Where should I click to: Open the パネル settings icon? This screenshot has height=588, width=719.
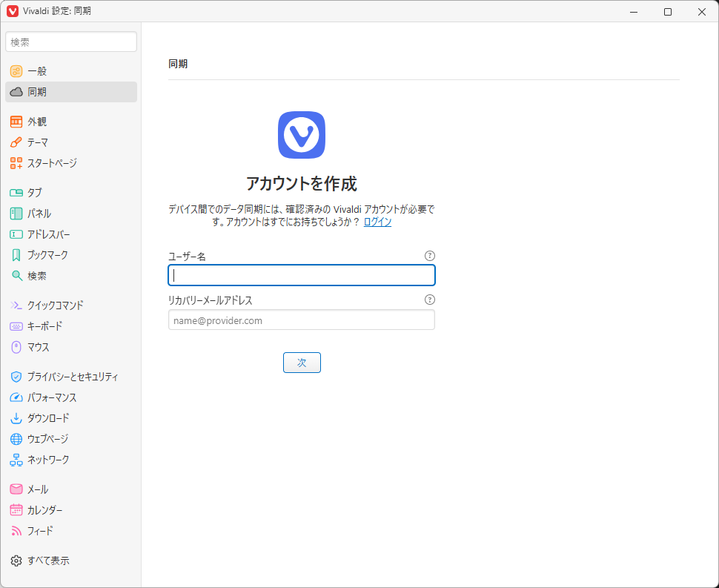coord(16,214)
